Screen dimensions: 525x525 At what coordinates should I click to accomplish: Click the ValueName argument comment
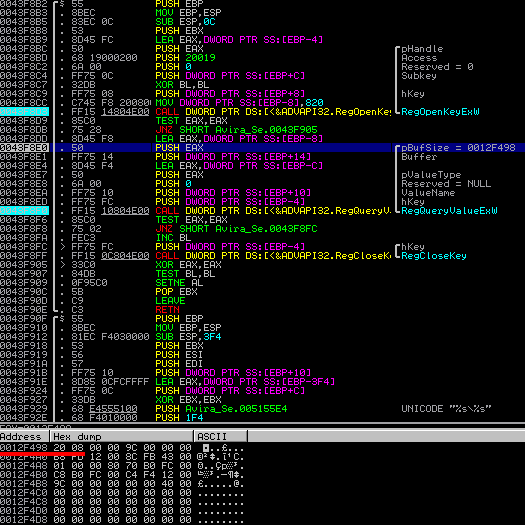coord(428,193)
